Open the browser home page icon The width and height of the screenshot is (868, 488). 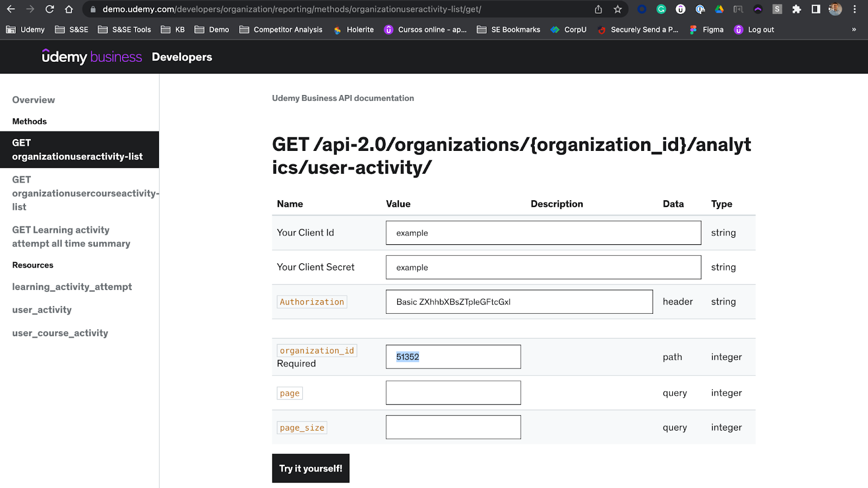point(69,9)
